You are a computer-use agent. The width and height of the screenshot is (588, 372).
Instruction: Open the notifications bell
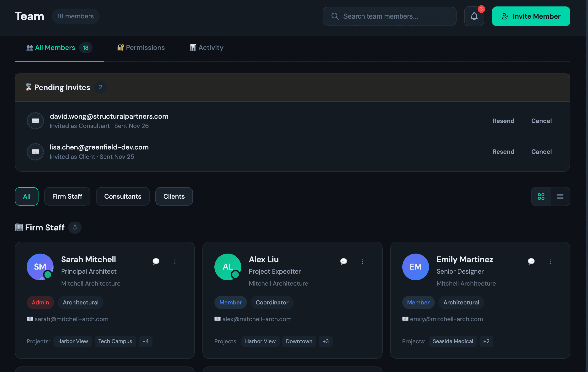tap(474, 16)
